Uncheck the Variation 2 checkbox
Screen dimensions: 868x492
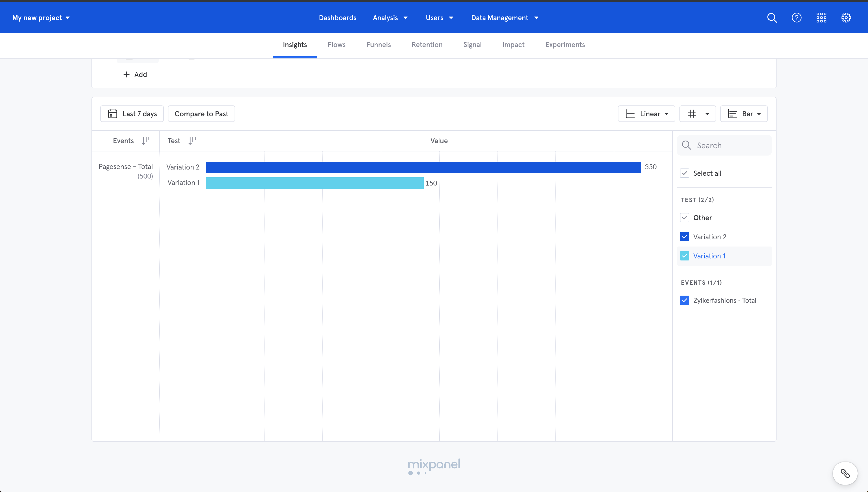tap(685, 237)
